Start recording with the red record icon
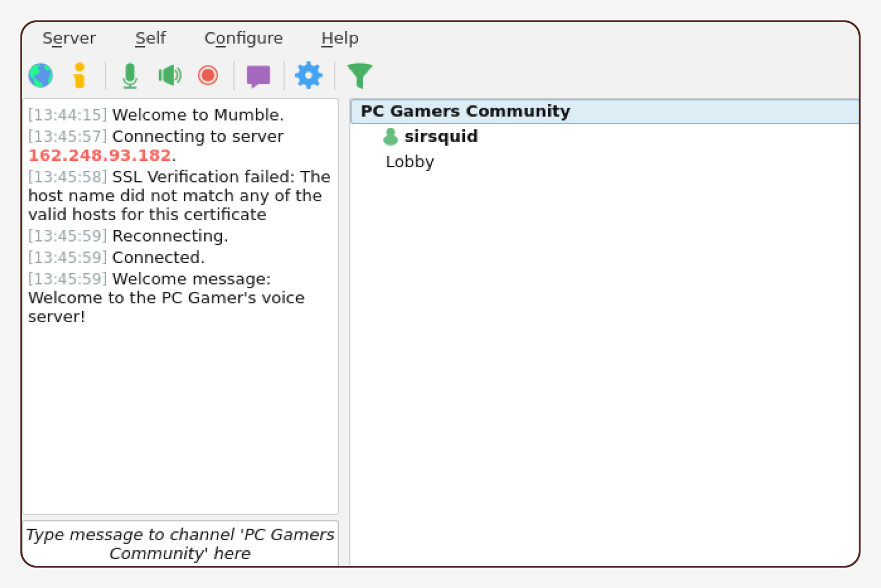This screenshot has height=588, width=881. 208,75
